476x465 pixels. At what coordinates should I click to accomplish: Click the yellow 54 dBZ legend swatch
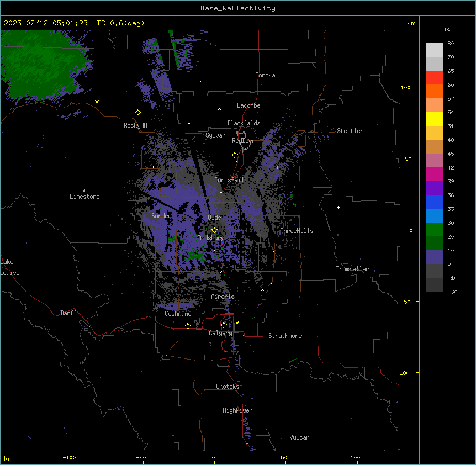[x=434, y=119]
